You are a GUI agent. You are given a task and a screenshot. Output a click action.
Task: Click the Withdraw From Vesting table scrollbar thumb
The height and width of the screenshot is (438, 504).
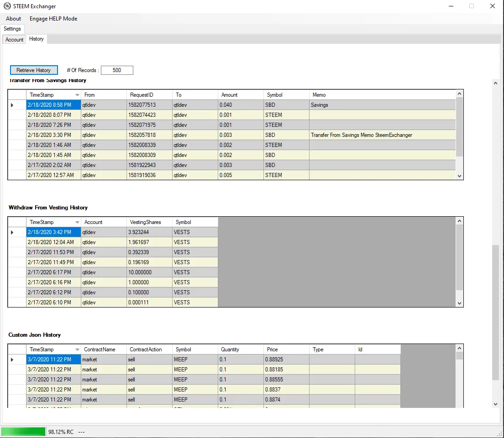click(x=459, y=258)
